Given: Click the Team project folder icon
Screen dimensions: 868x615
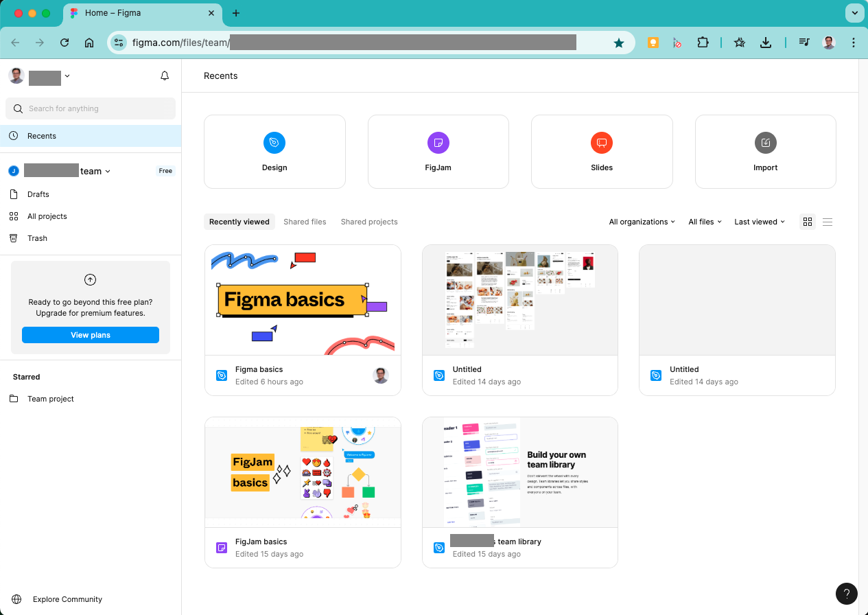Looking at the screenshot, I should 14,399.
